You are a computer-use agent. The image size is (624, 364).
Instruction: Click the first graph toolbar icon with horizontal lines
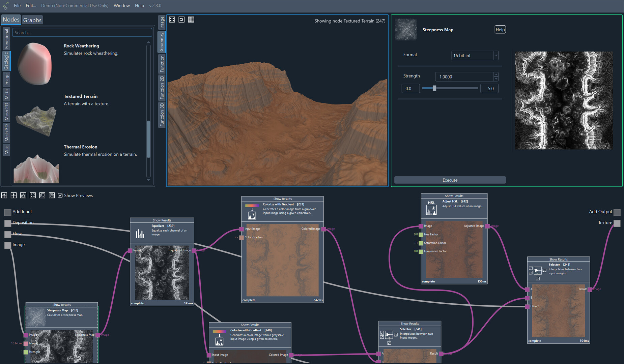click(x=4, y=195)
